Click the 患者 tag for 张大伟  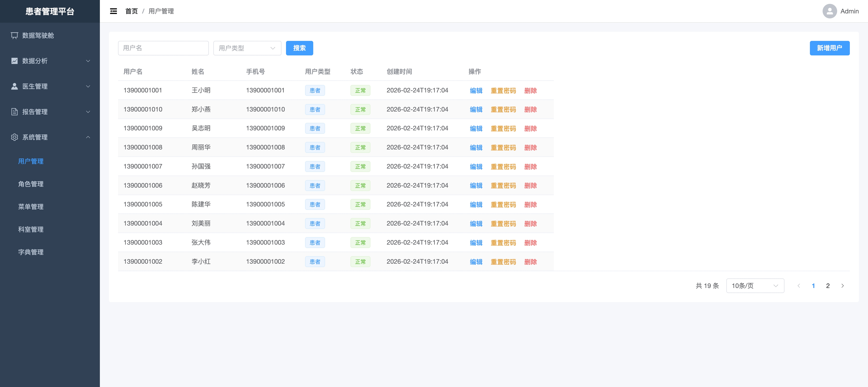[315, 243]
